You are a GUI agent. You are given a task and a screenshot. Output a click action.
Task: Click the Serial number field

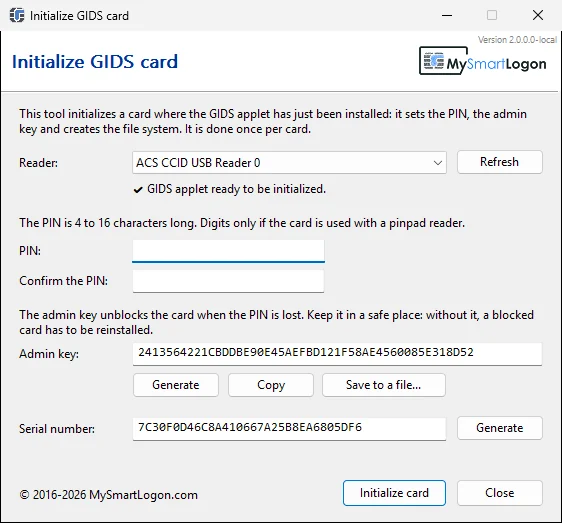289,429
